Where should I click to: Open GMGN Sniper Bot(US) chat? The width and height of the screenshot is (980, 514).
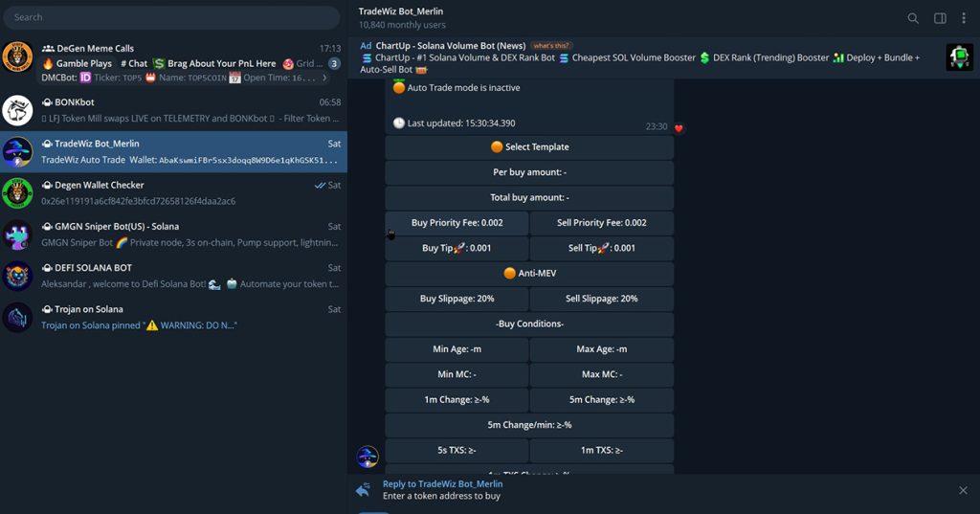pos(172,235)
